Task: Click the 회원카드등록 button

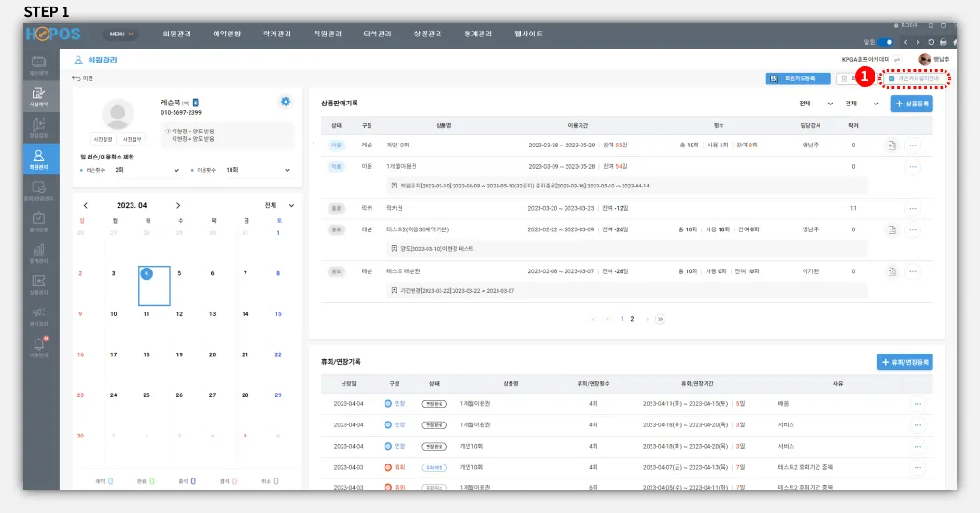Action: [x=797, y=79]
